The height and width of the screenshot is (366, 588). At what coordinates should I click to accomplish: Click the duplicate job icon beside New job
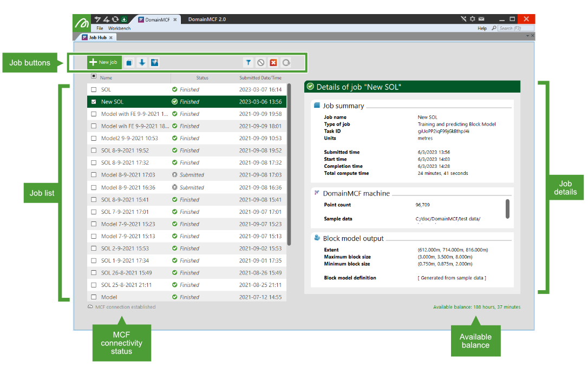[x=129, y=63]
